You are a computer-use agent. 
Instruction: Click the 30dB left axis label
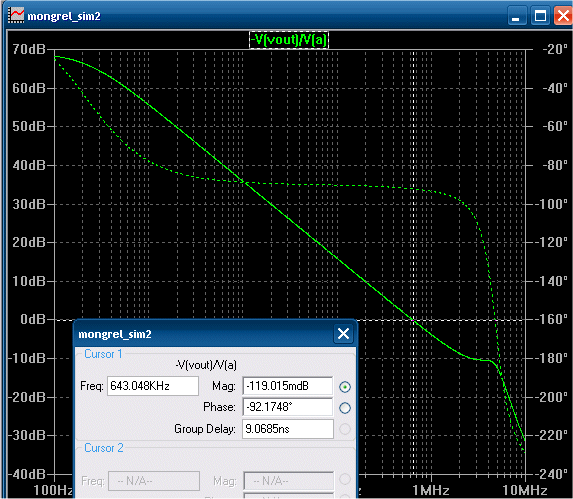coord(29,204)
